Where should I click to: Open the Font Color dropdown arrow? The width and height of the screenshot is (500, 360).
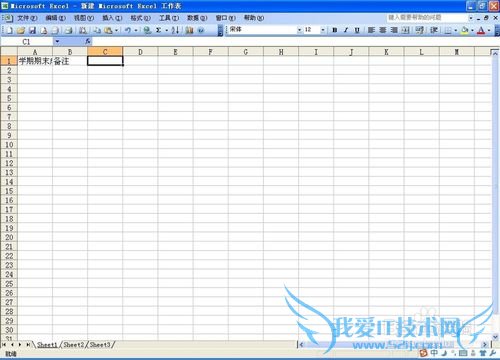[x=489, y=30]
